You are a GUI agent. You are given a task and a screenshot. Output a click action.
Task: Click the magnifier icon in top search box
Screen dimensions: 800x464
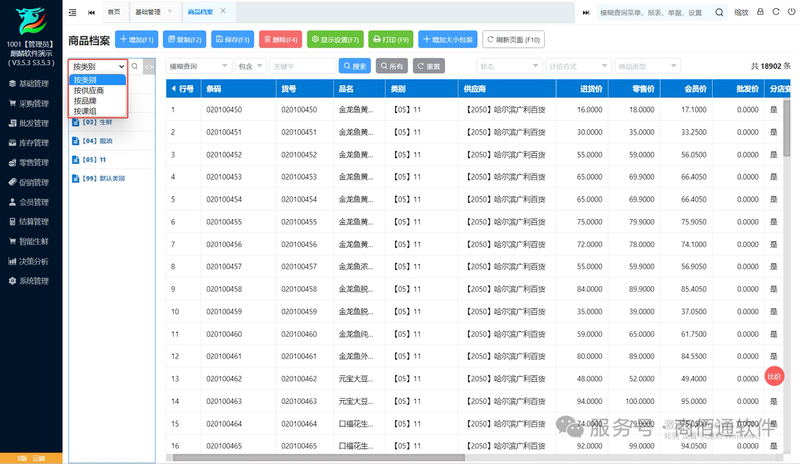tap(719, 12)
